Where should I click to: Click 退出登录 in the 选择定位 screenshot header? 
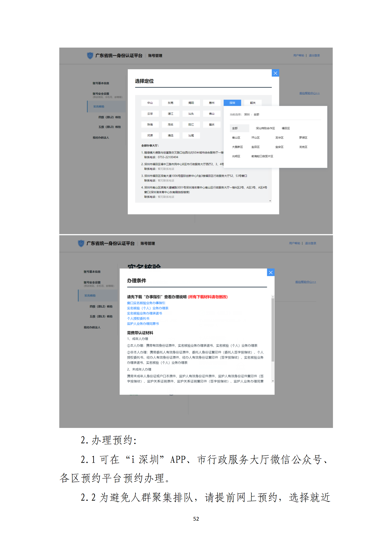314,55
